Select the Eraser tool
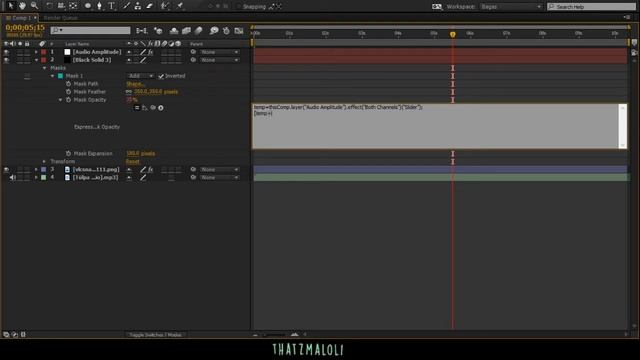This screenshot has height=360, width=640. click(x=150, y=6)
